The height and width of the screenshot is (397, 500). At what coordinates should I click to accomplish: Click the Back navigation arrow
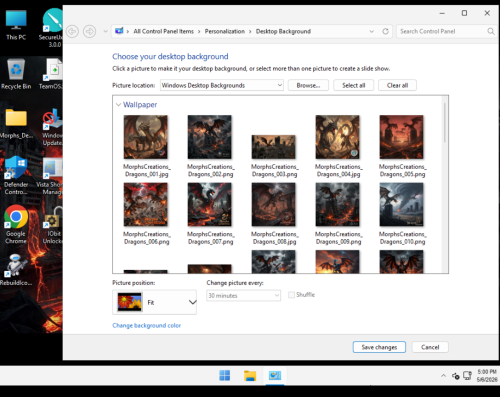coord(72,31)
